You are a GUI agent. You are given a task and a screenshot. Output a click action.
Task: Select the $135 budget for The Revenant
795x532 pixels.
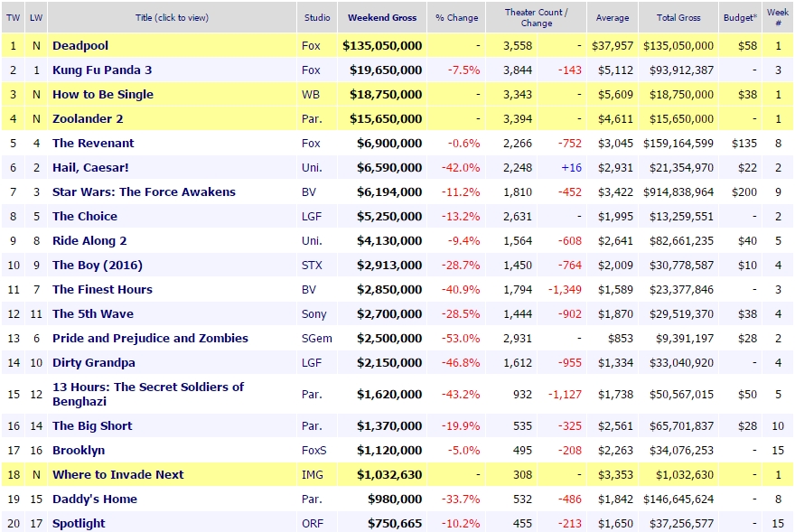pyautogui.click(x=744, y=143)
